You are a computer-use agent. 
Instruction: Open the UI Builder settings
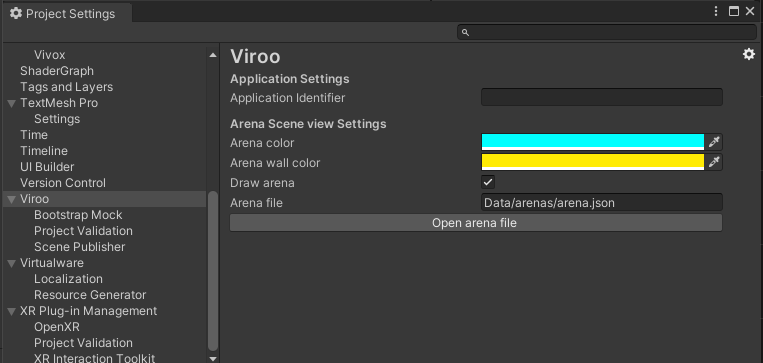coord(47,167)
